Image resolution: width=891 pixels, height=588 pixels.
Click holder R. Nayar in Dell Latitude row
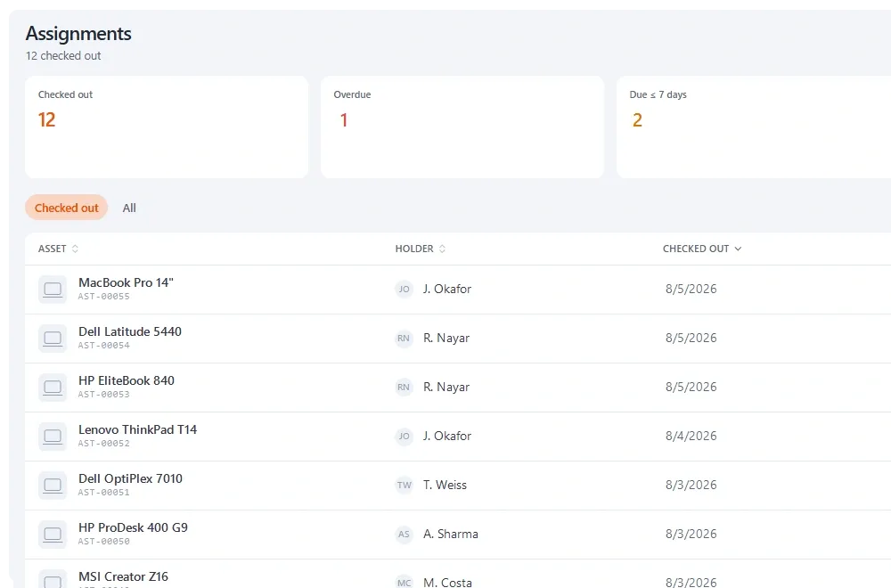(x=446, y=338)
